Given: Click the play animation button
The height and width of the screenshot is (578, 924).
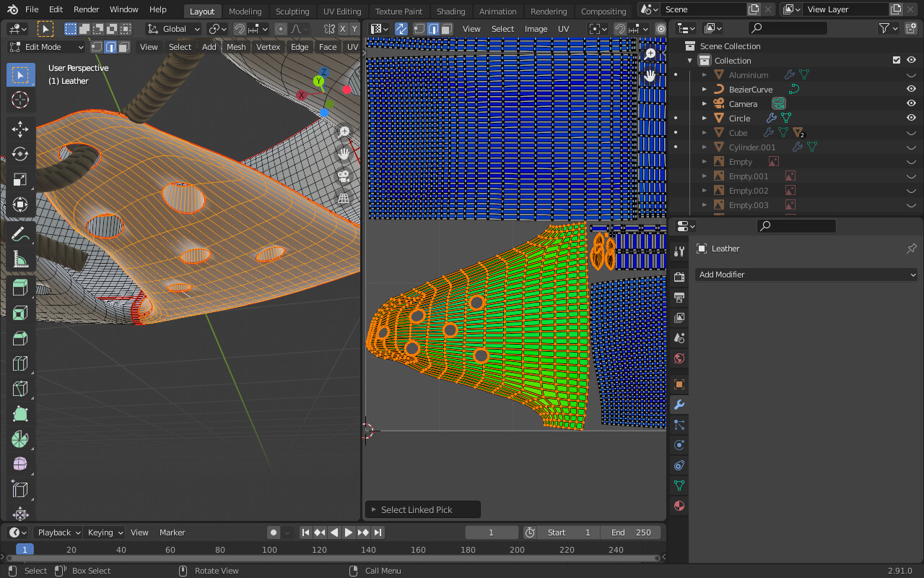Looking at the screenshot, I should pyautogui.click(x=349, y=532).
